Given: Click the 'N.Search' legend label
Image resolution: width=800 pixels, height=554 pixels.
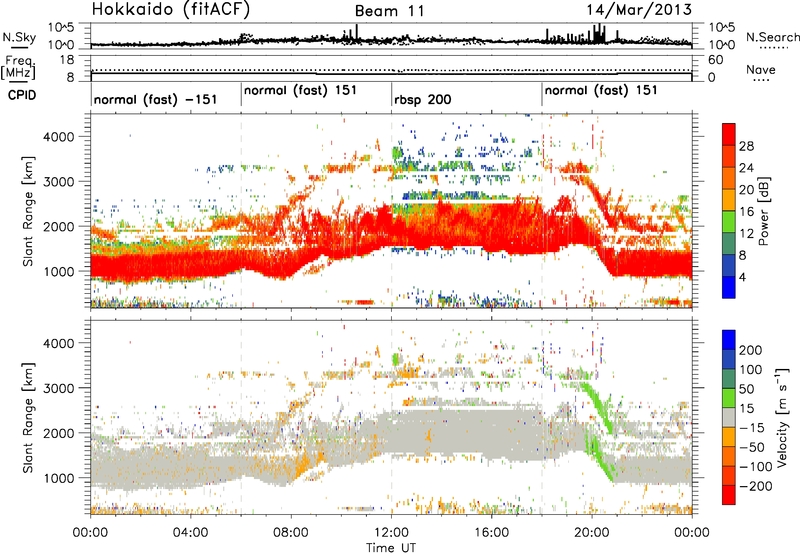Looking at the screenshot, I should [x=772, y=37].
